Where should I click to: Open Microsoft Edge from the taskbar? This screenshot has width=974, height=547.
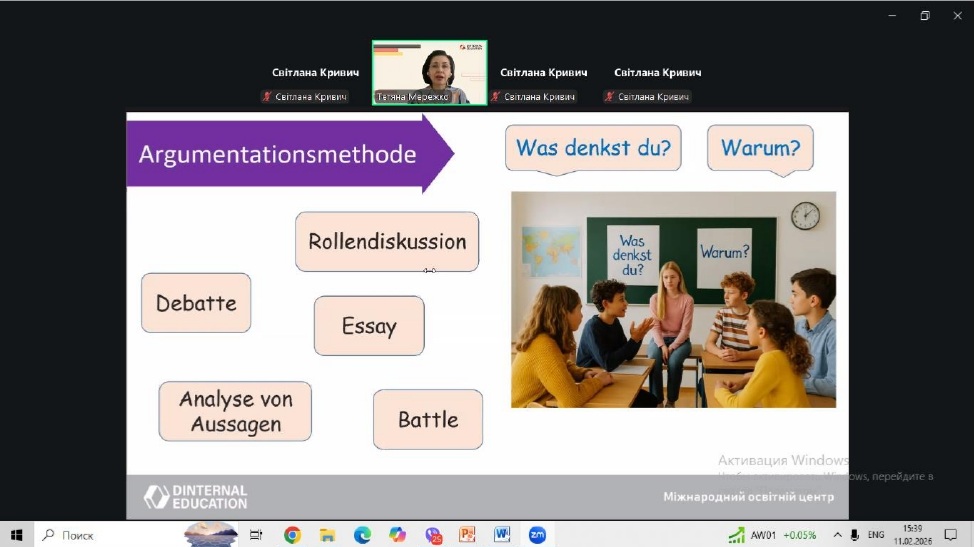click(362, 535)
